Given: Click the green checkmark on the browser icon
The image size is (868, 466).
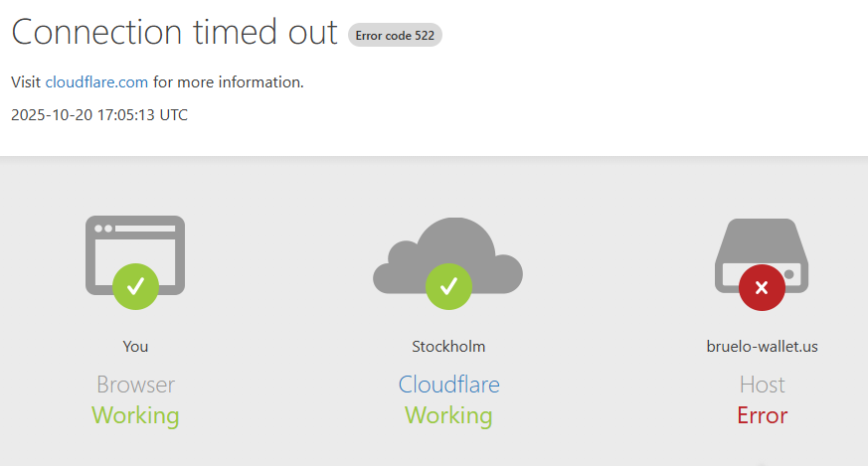Looking at the screenshot, I should coord(135,286).
